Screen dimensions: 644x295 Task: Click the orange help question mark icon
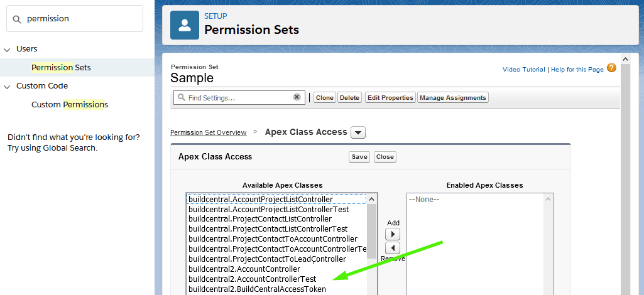coord(611,68)
